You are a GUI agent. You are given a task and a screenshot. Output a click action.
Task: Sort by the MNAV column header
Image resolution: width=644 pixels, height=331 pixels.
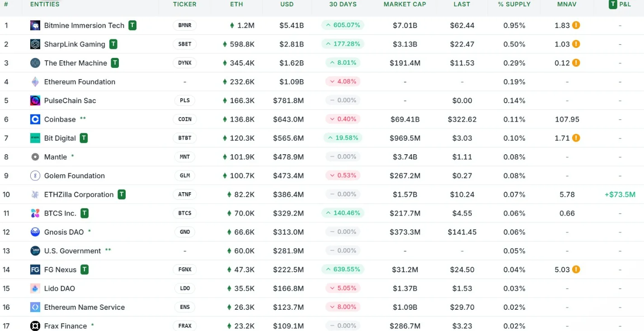coord(567,4)
